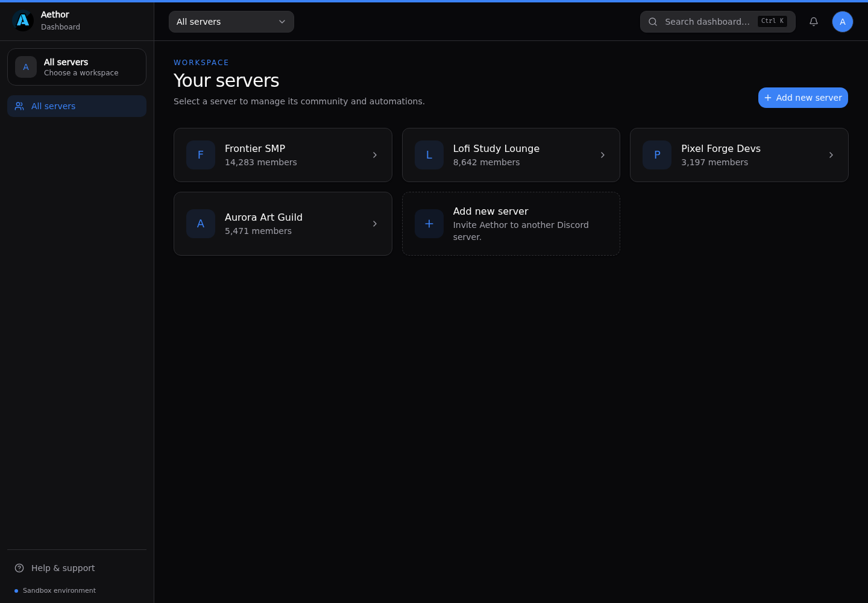Open the notifications bell
The width and height of the screenshot is (868, 603).
coord(814,22)
